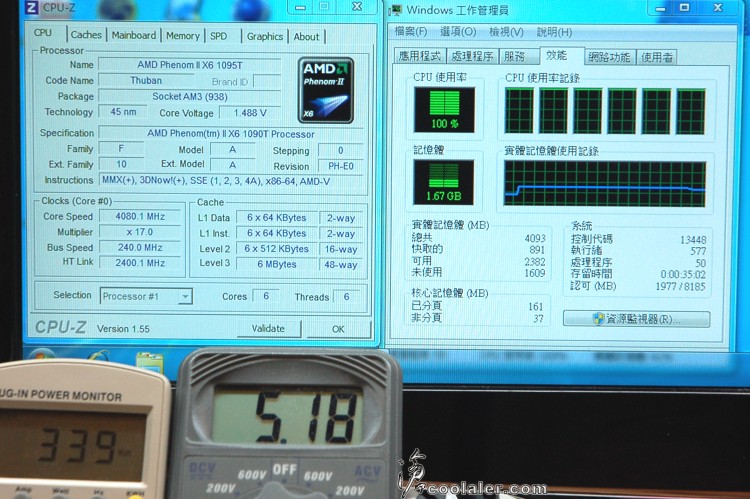The height and width of the screenshot is (499, 750).
Task: Click the Name field AMD Phenom II X6 1095T
Action: tap(189, 65)
